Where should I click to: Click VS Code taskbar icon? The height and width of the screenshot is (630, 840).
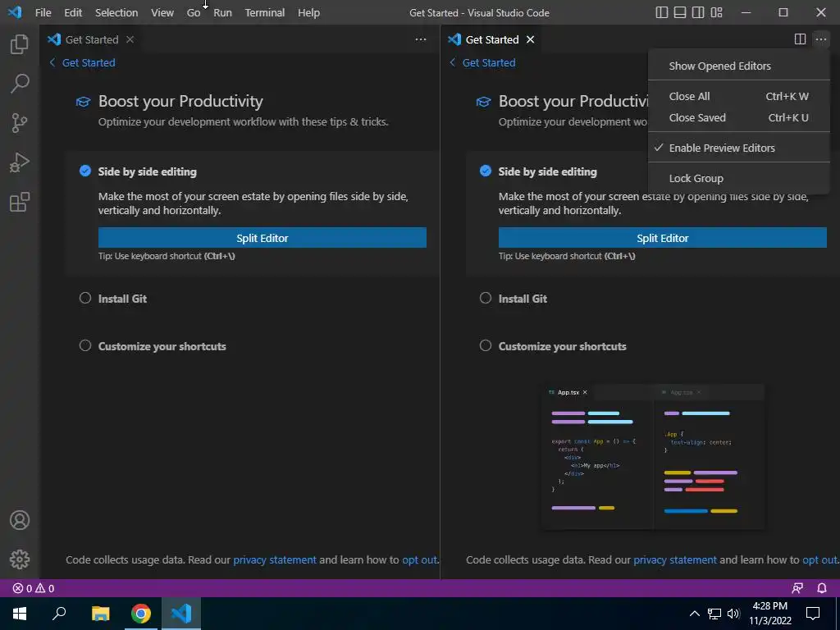(181, 614)
